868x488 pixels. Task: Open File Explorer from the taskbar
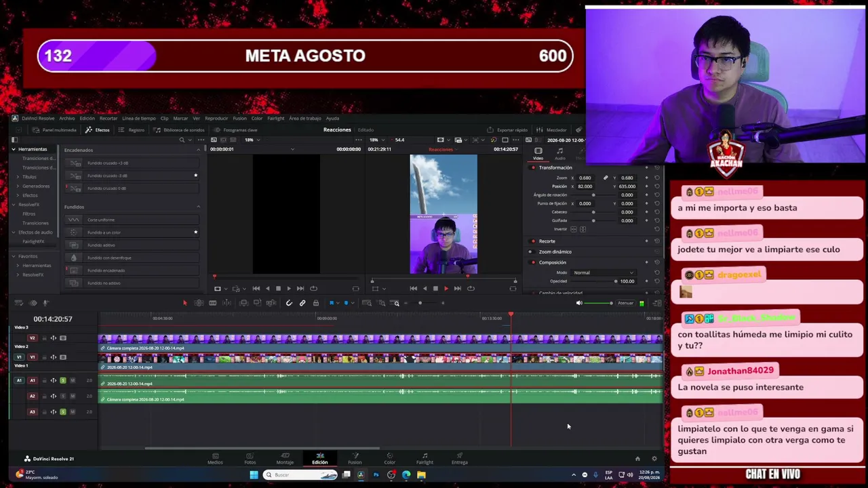tap(421, 475)
